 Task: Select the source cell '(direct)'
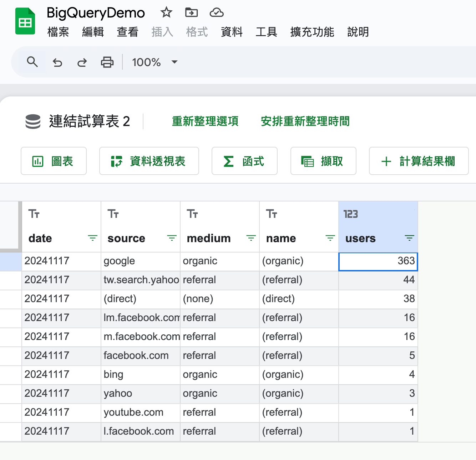point(141,299)
